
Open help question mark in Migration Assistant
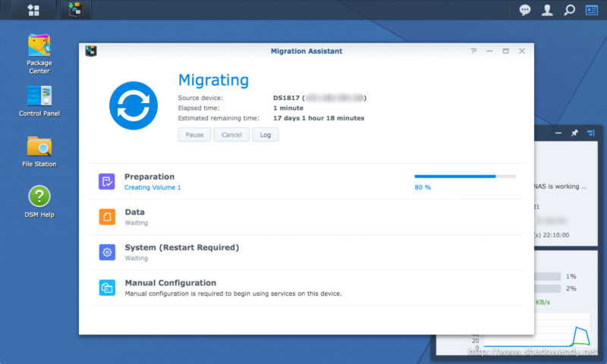(x=473, y=51)
